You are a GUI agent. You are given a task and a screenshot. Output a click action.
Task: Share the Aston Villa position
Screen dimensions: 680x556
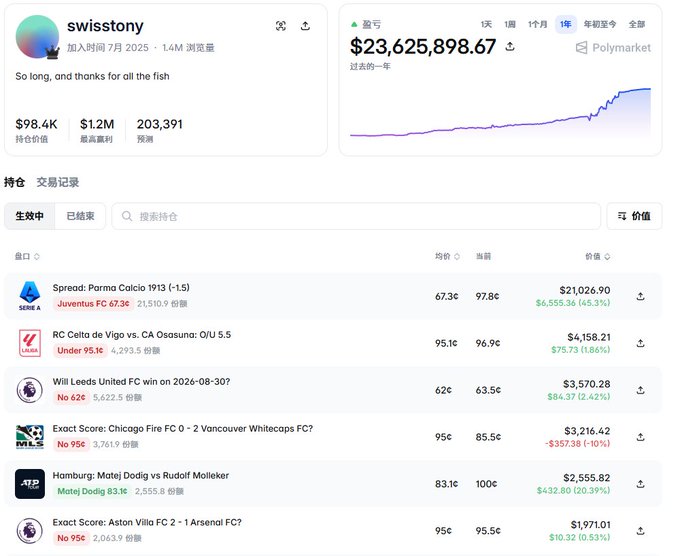(x=640, y=531)
